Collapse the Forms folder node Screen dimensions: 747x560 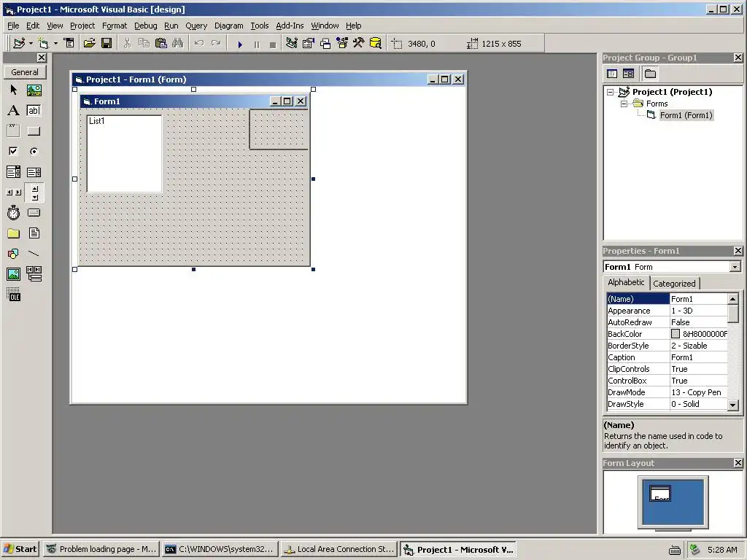pyautogui.click(x=624, y=104)
